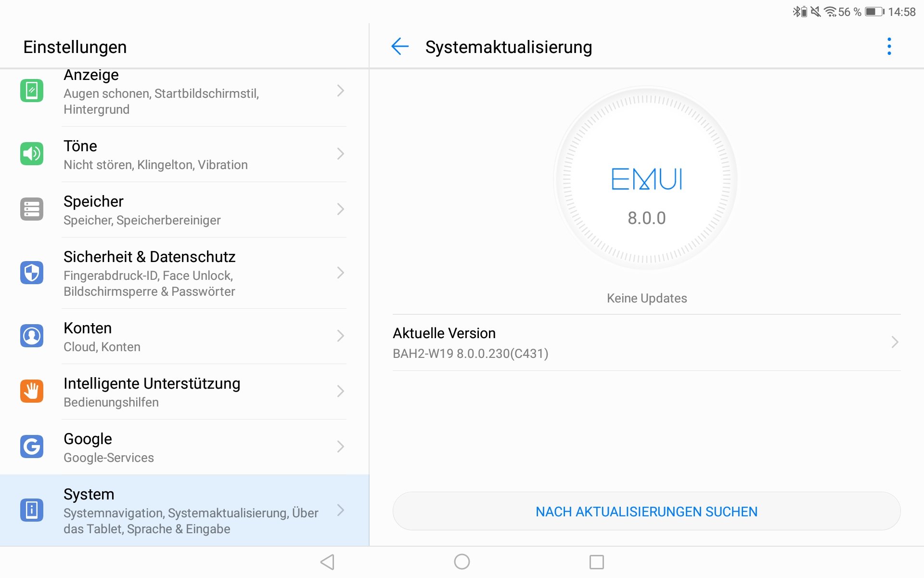The height and width of the screenshot is (578, 924).
Task: Tap the grey Speicher storage icon
Action: click(x=32, y=209)
